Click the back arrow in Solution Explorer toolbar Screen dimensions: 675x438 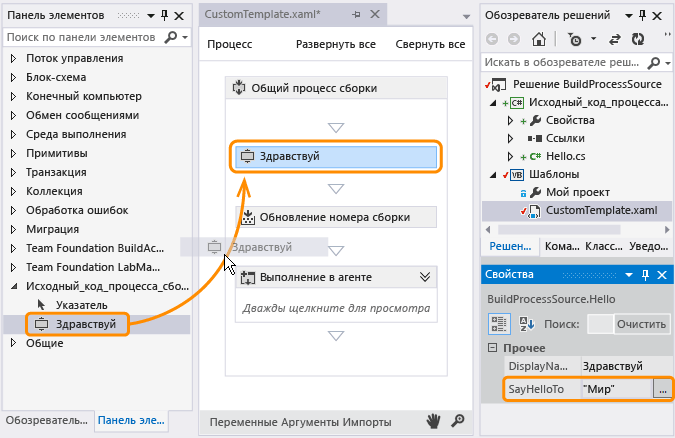(x=492, y=39)
